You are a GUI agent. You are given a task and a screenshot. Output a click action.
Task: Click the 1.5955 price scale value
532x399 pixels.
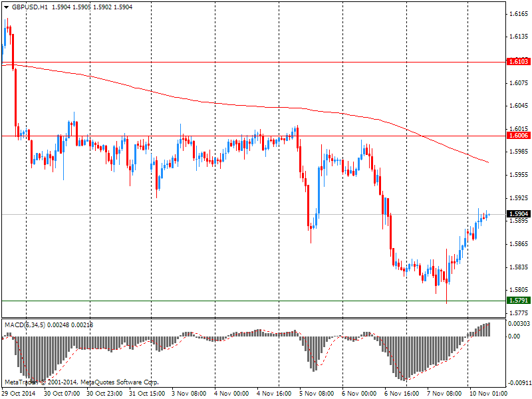(519, 175)
